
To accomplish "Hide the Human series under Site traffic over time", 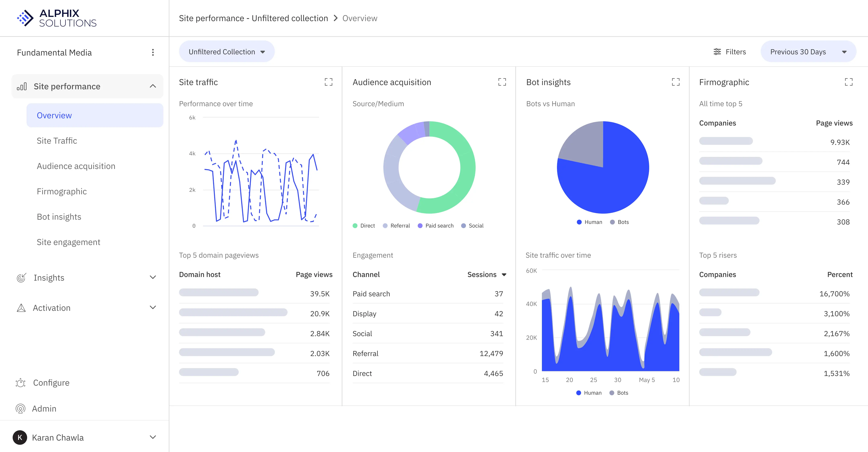I will click(588, 393).
